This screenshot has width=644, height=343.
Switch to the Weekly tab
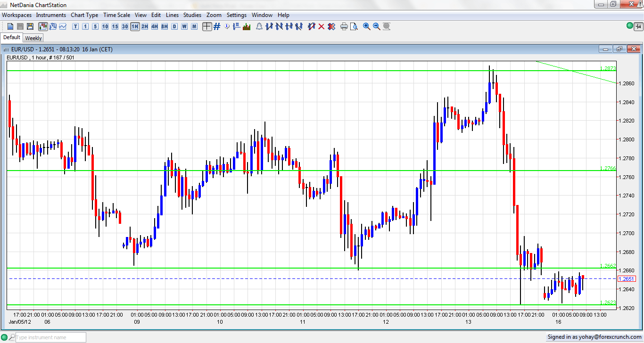pos(33,38)
